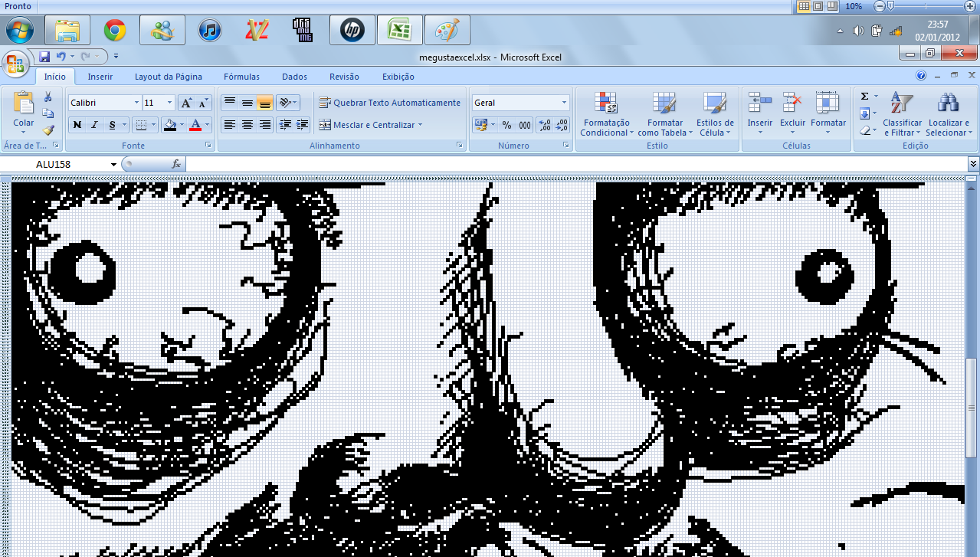Click the AutoSum sigma icon
This screenshot has width=980, height=557.
(865, 97)
